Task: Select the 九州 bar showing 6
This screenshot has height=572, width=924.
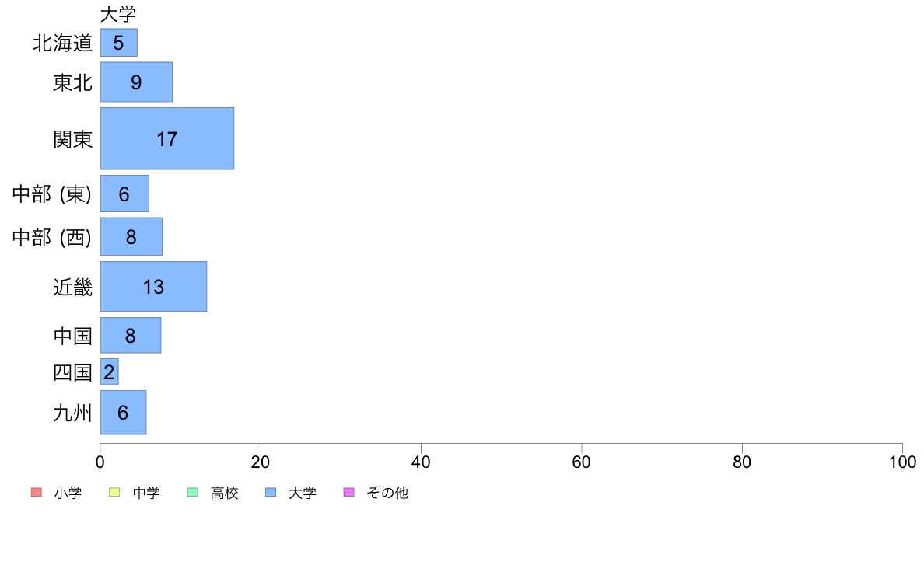Action: (123, 413)
